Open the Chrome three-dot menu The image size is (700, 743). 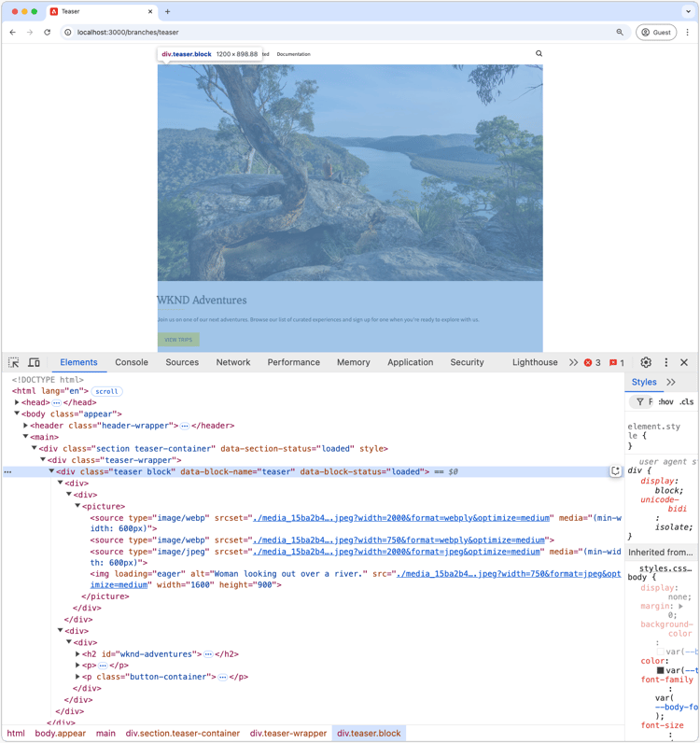point(687,33)
